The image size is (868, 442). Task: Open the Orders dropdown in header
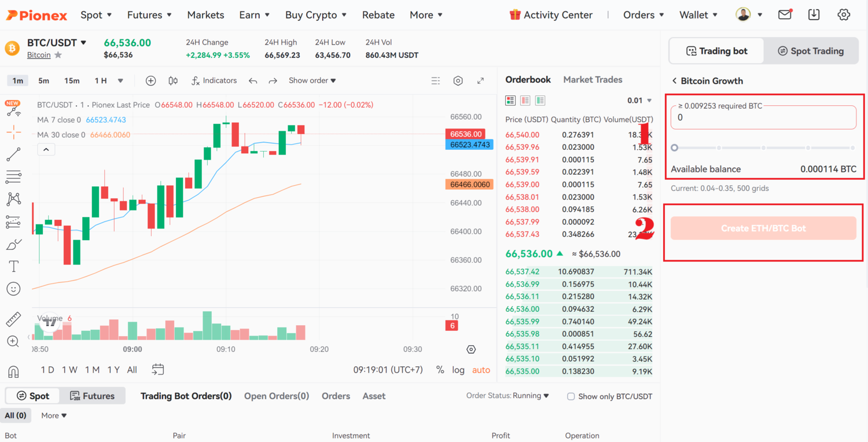click(x=643, y=15)
